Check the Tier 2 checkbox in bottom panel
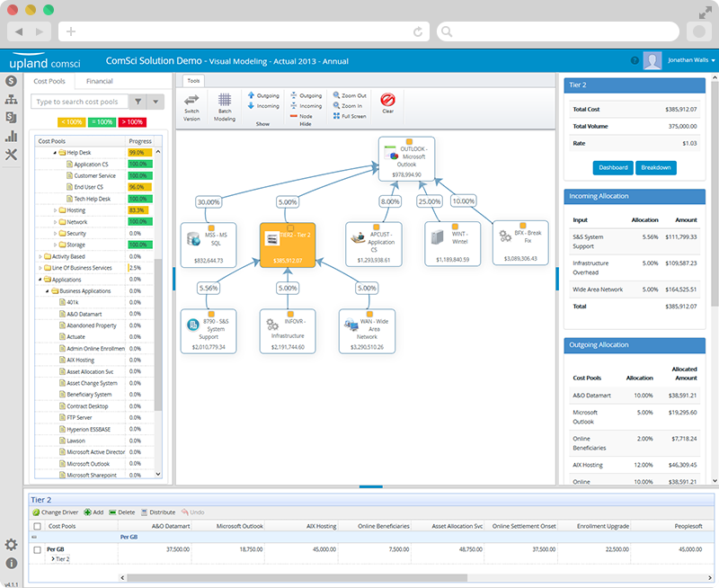 38,548
